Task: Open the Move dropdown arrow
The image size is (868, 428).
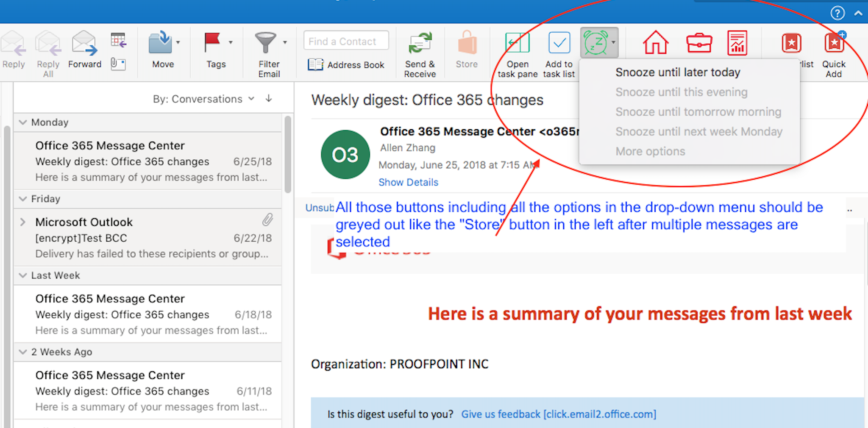Action: coord(178,42)
